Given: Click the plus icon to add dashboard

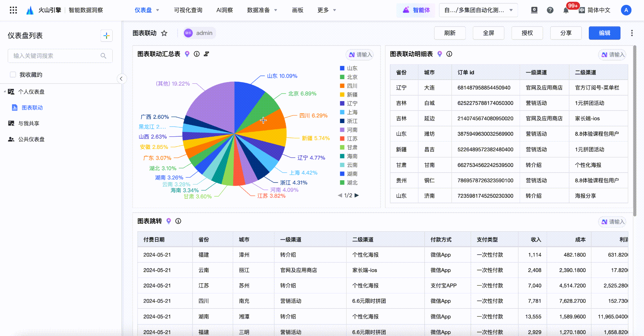Looking at the screenshot, I should [x=106, y=36].
